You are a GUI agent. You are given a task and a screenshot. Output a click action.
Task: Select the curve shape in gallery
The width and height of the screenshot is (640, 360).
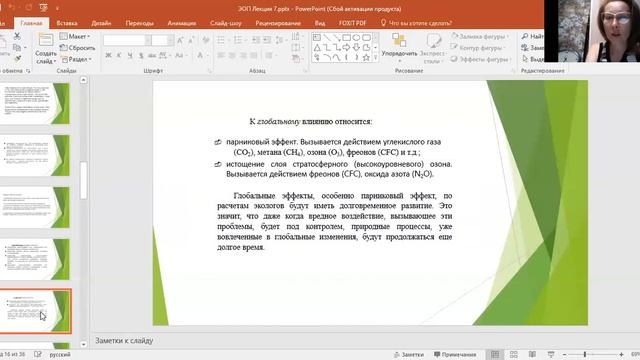pos(337,58)
